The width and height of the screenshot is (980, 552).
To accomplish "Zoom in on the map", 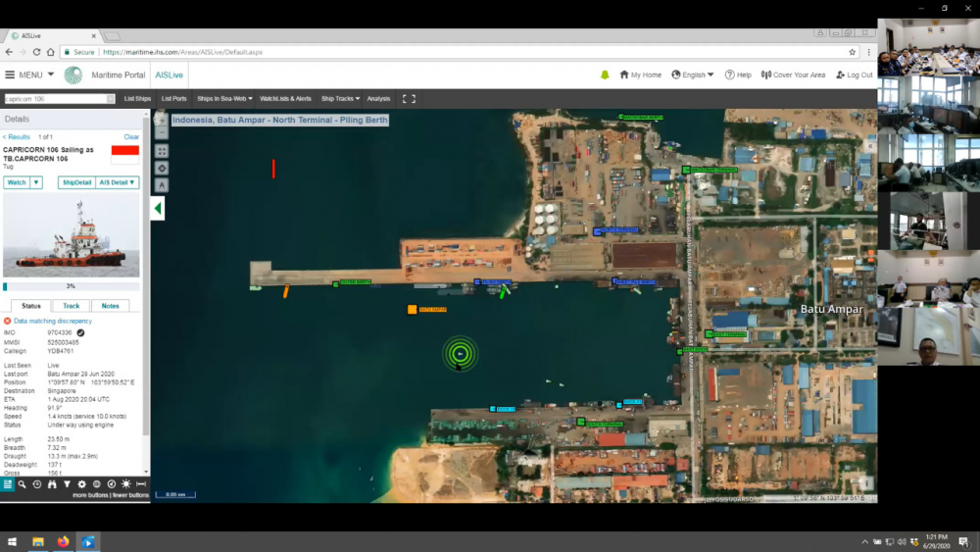I will pos(162,119).
